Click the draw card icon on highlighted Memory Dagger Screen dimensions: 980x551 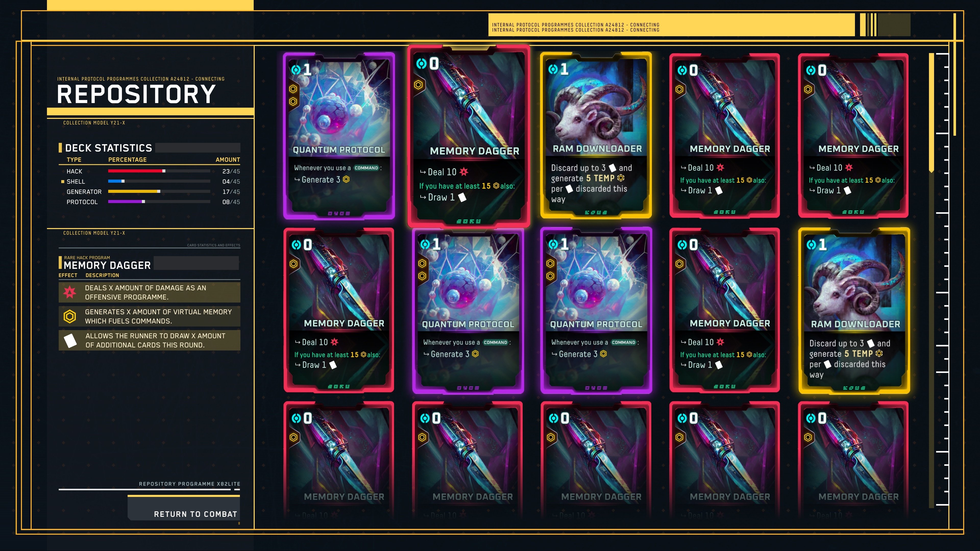462,197
